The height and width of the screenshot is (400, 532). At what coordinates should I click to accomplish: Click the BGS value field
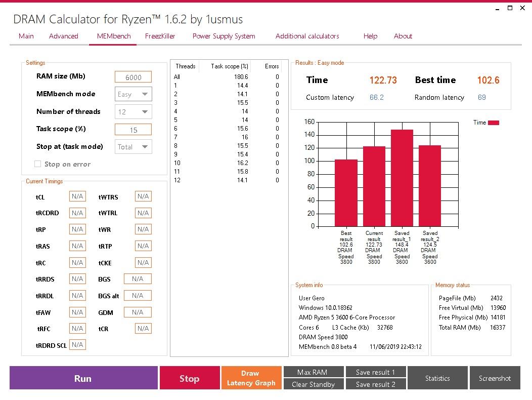tap(138, 279)
